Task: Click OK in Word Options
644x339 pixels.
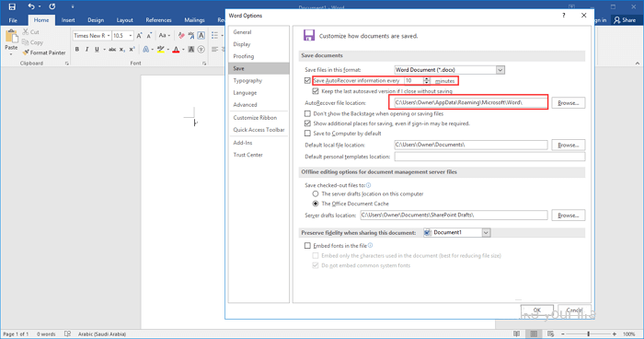Action: pos(536,310)
